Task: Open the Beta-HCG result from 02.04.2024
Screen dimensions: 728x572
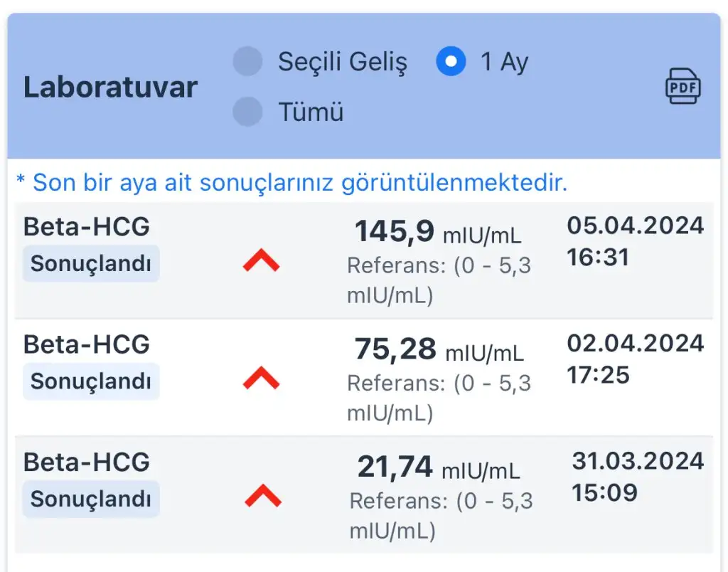Action: (x=87, y=344)
